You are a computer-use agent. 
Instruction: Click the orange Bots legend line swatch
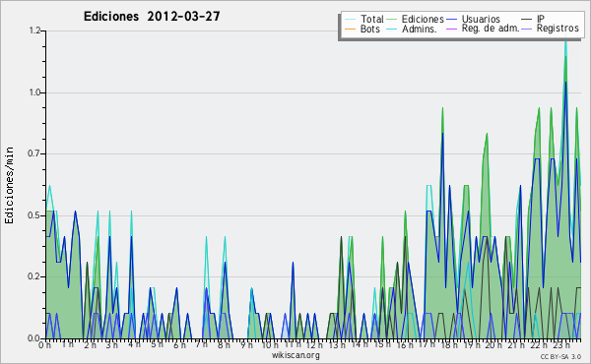[x=350, y=29]
